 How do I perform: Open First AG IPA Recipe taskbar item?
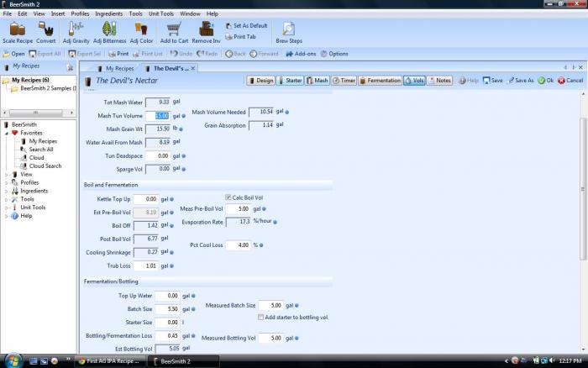(109, 361)
